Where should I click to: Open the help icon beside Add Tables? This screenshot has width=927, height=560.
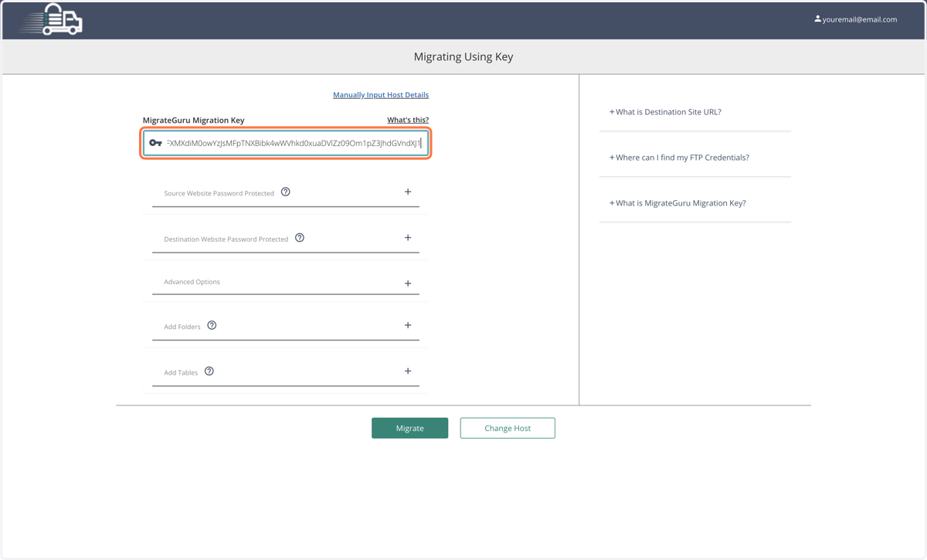(x=209, y=372)
